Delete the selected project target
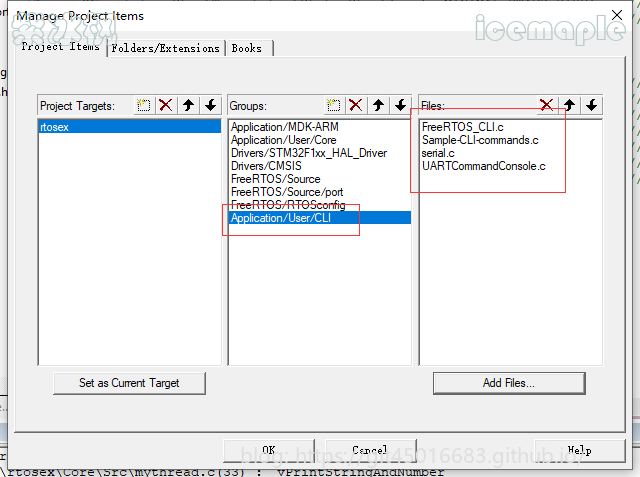Screen dimensions: 640x477 (166, 106)
